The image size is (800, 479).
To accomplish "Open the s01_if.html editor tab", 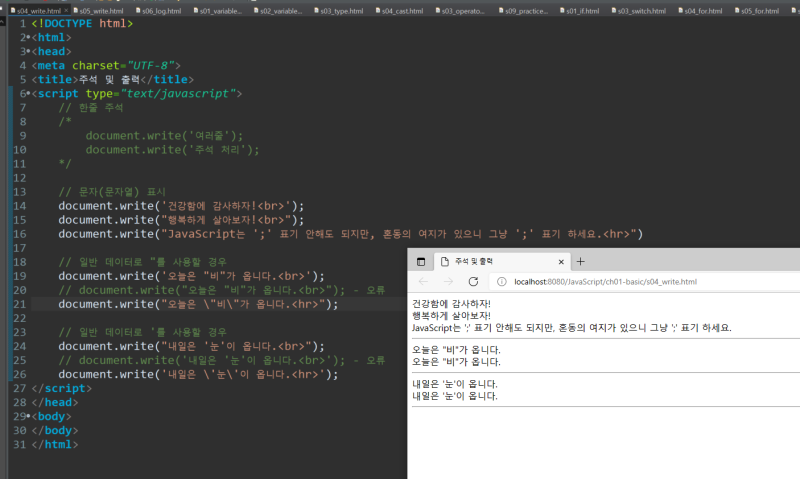I will coord(580,11).
